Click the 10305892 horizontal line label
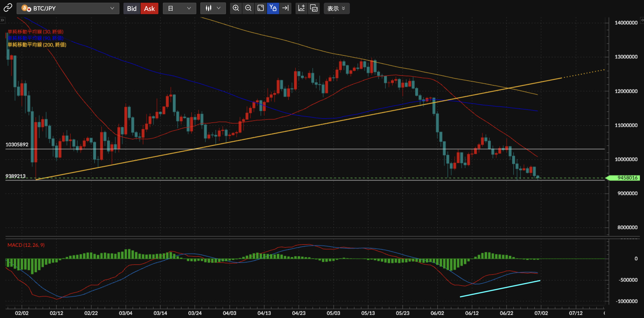The image size is (644, 318). coord(17,144)
